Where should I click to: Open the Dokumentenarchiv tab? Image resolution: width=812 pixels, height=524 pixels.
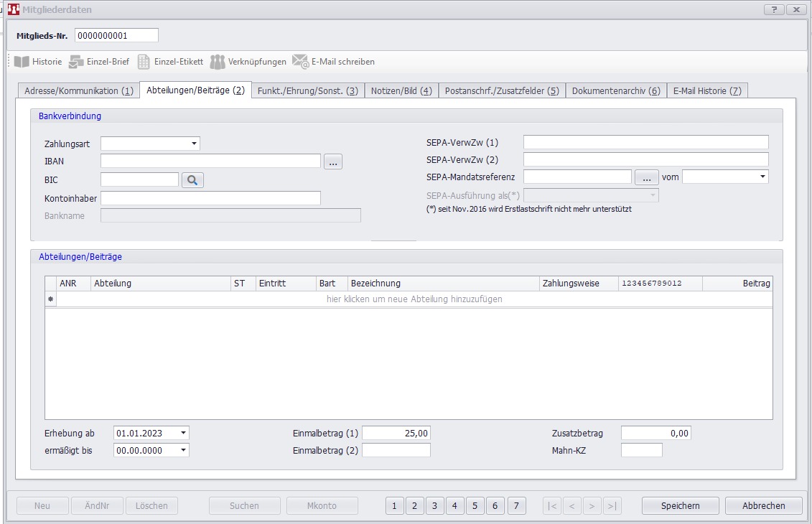click(x=615, y=91)
